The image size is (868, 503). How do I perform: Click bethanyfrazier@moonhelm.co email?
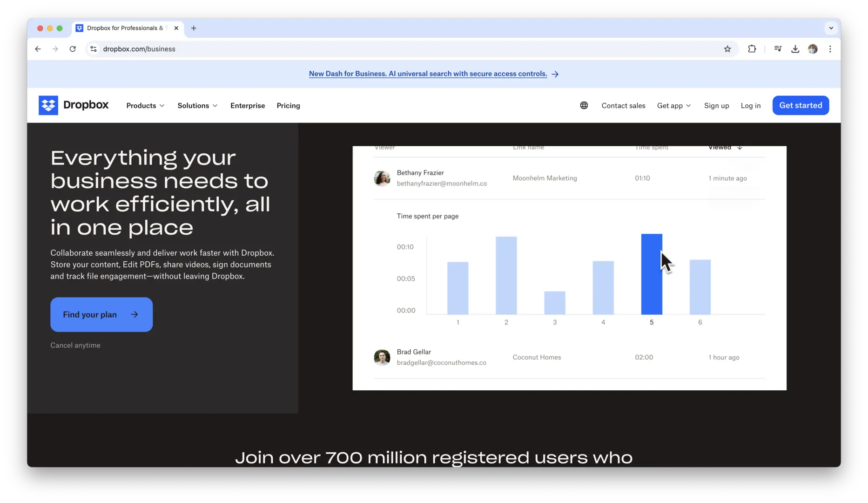(442, 184)
